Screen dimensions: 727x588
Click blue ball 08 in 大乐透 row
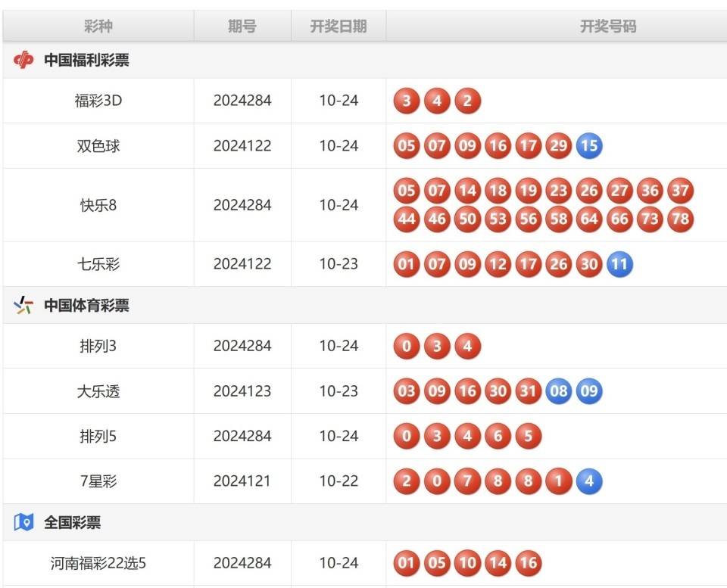[559, 391]
